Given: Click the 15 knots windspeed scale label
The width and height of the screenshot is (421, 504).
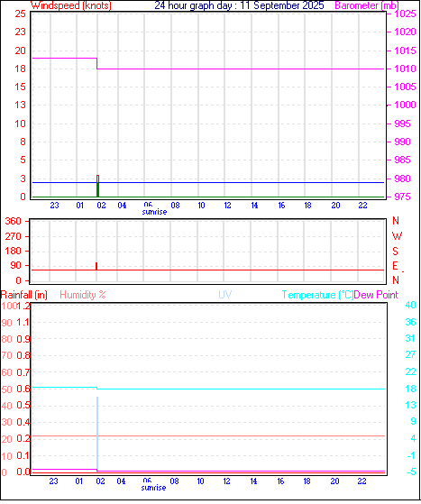Looking at the screenshot, I should [20, 87].
